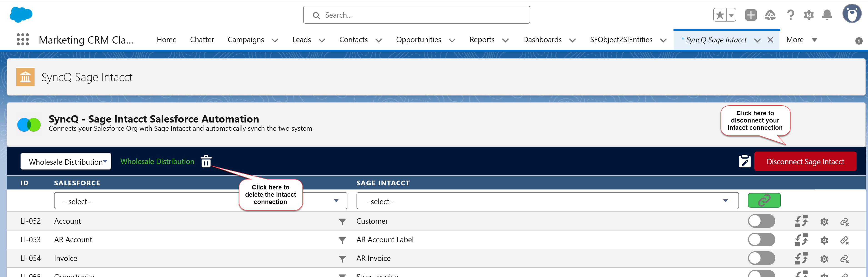Unlink the Invoice to AR Invoice mapping

tap(844, 259)
